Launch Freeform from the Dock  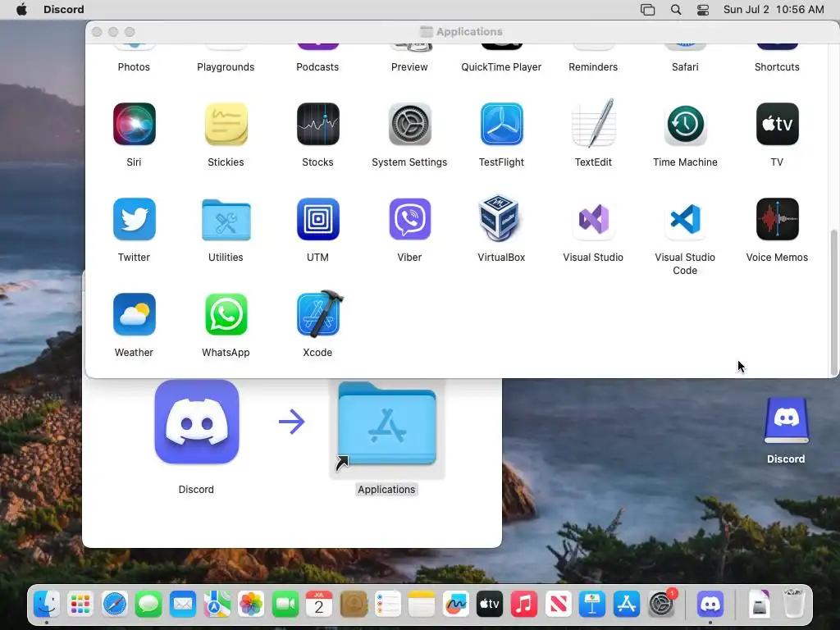[456, 605]
